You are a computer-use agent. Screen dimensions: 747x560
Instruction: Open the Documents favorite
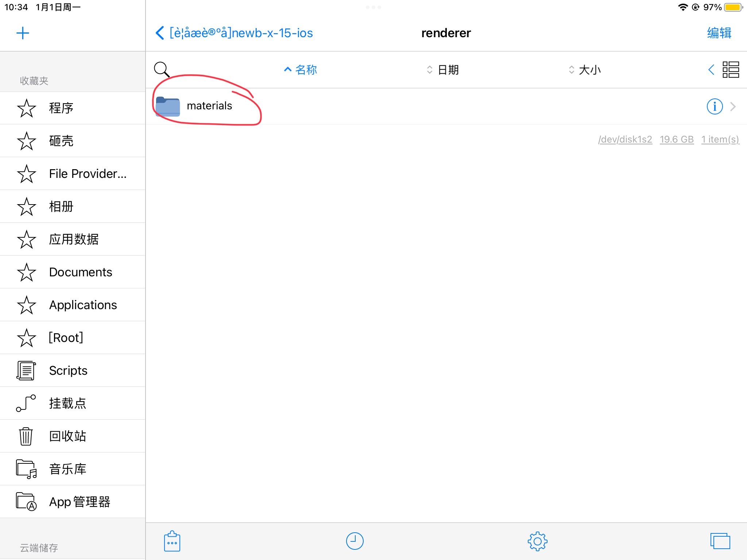[73, 272]
